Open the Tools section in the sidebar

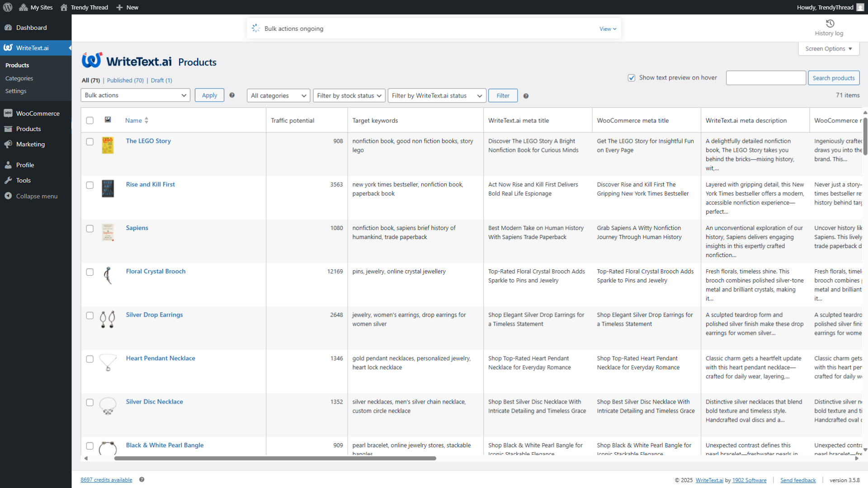[x=22, y=180]
